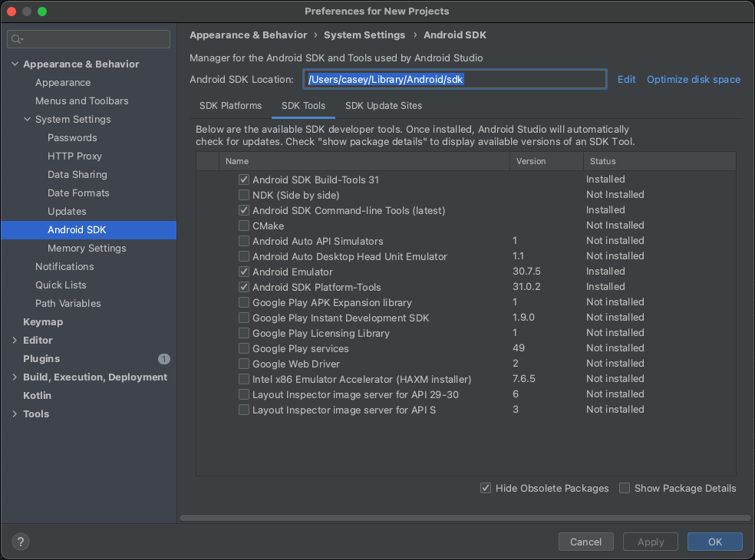Enable Show Package Details

(624, 488)
